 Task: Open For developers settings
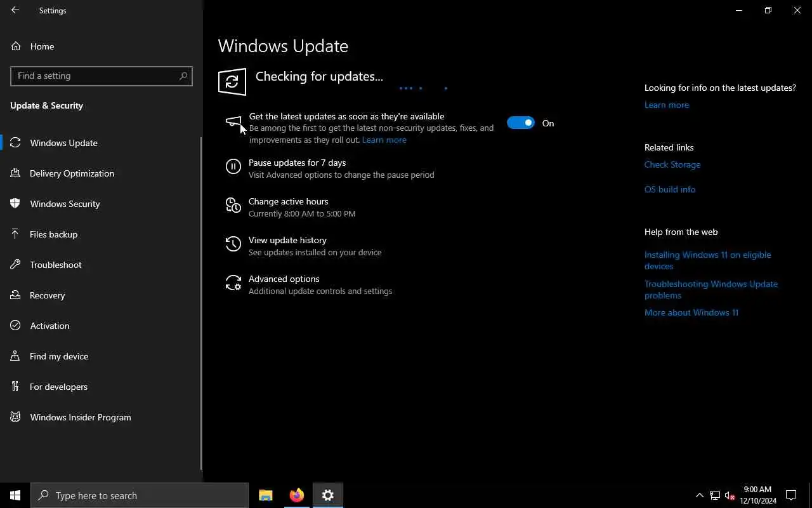(101, 387)
